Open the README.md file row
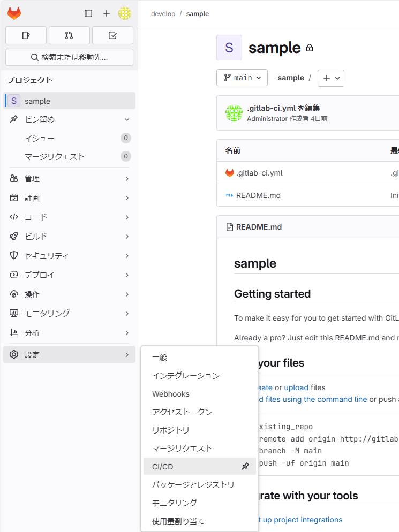The width and height of the screenshot is (399, 532). 259,195
